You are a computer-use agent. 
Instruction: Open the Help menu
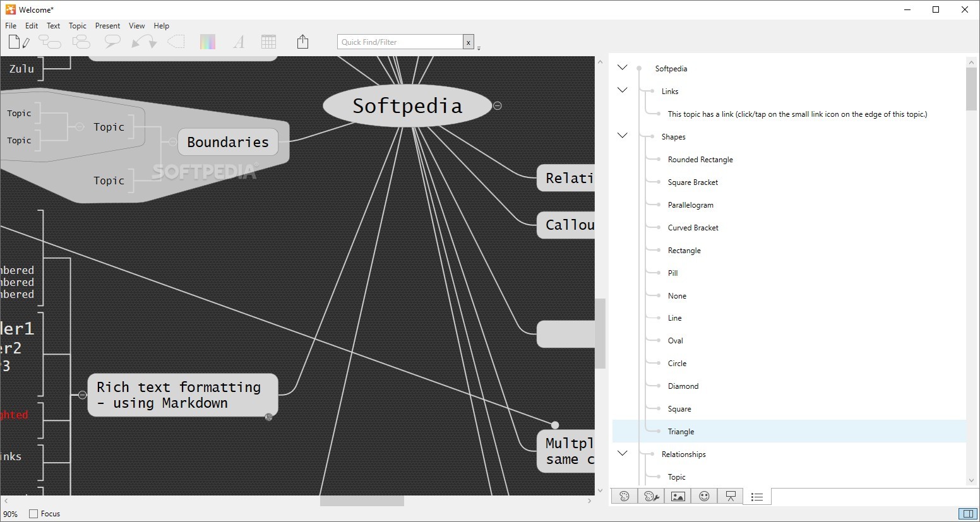pyautogui.click(x=162, y=26)
